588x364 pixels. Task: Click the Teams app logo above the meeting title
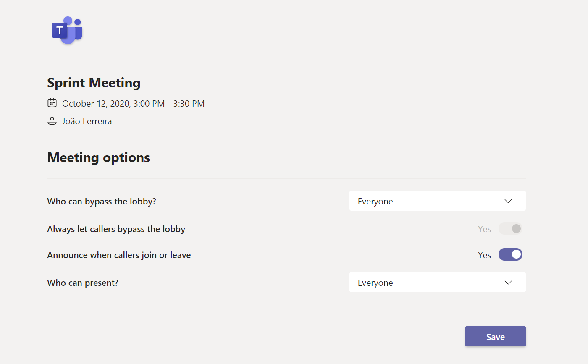(x=67, y=29)
